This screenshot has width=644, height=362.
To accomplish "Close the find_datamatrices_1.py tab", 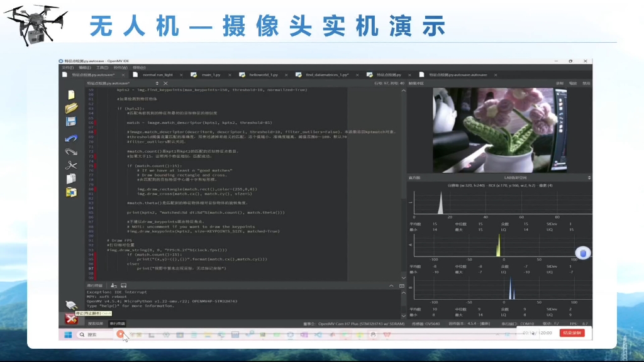I will click(x=357, y=75).
